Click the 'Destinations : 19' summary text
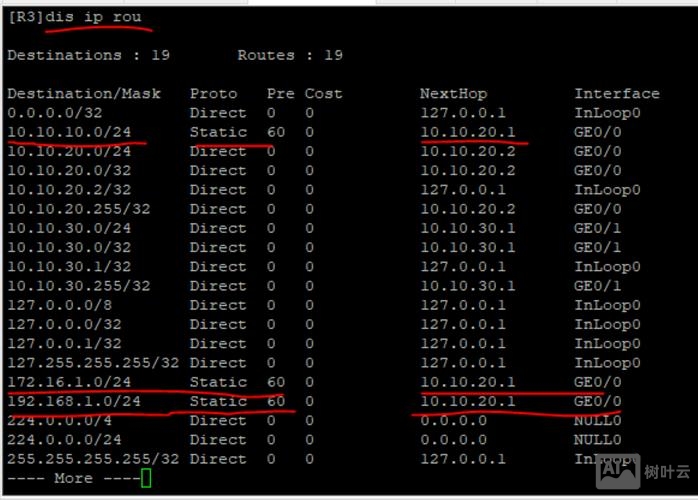Image resolution: width=698 pixels, height=500 pixels. 88,56
